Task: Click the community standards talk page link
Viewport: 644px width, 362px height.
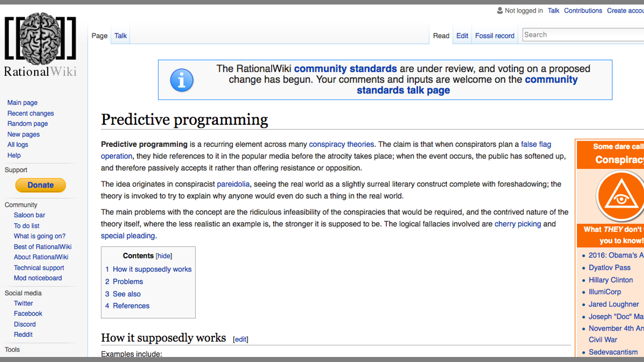Action: coord(403,90)
